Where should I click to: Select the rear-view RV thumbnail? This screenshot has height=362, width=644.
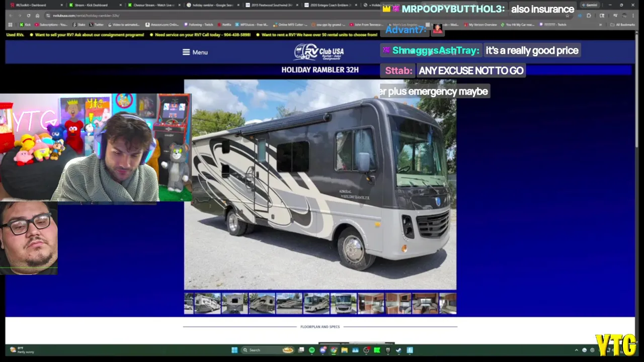tap(235, 304)
